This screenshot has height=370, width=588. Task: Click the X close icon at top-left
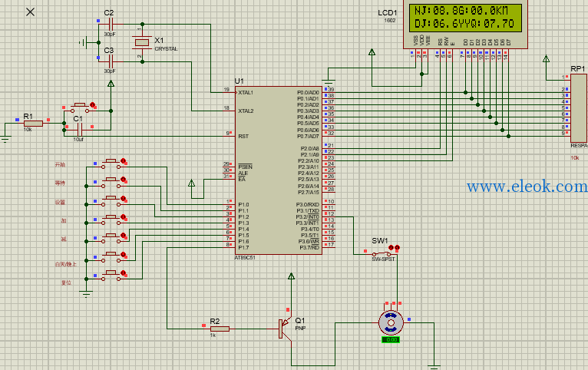(x=31, y=12)
